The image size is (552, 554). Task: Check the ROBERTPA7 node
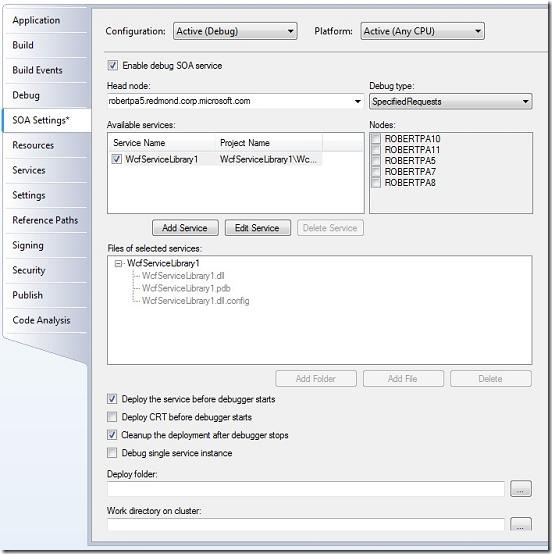click(376, 172)
